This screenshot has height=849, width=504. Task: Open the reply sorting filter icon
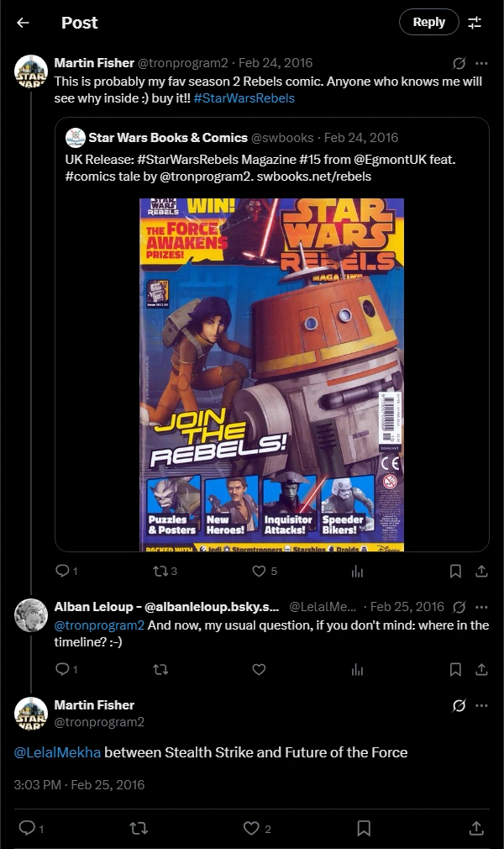475,23
